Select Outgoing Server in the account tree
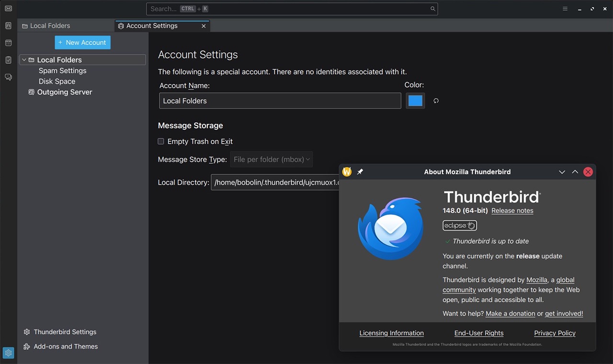This screenshot has height=364, width=613. click(64, 92)
